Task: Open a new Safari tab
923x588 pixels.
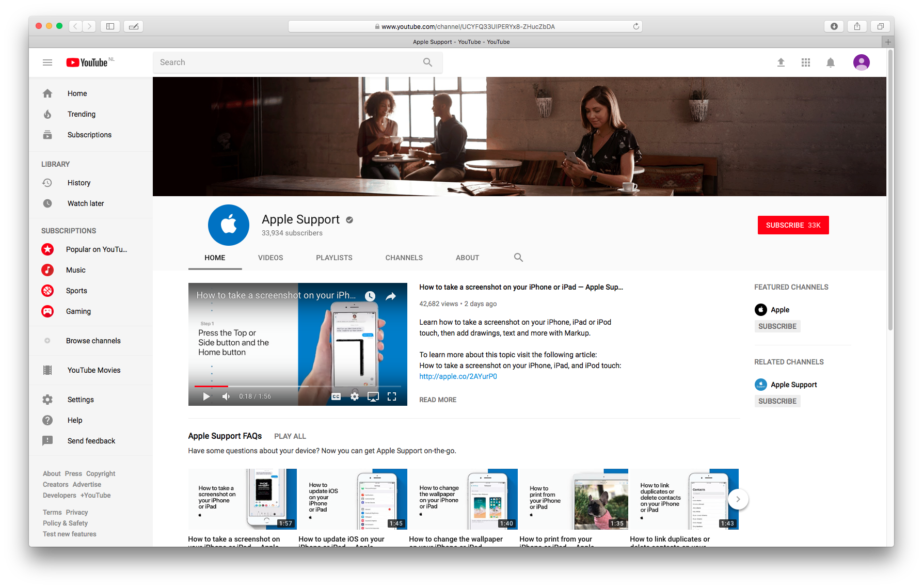Action: pyautogui.click(x=888, y=42)
